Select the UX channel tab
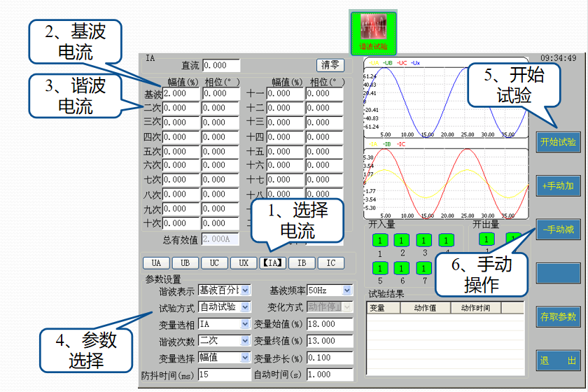This screenshot has height=392, width=588. click(x=244, y=263)
